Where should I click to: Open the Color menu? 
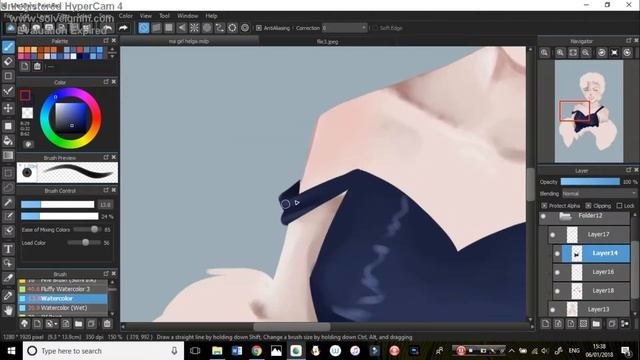(x=126, y=16)
